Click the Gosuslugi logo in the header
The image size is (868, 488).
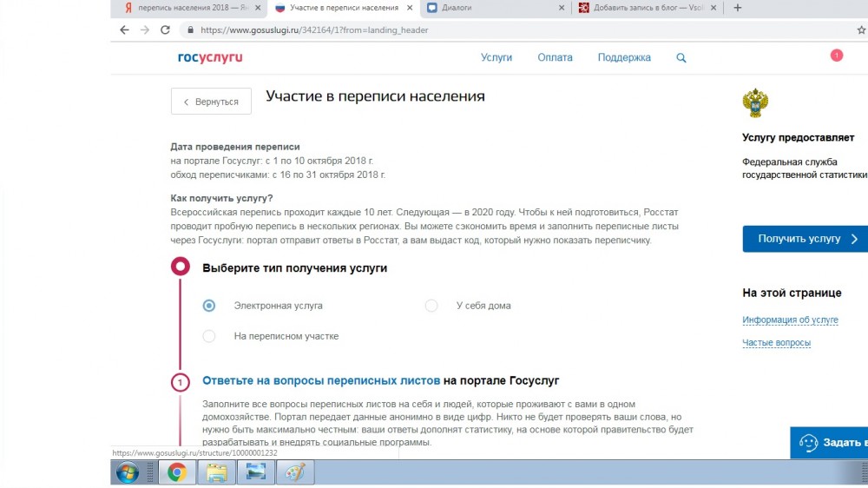click(x=210, y=58)
